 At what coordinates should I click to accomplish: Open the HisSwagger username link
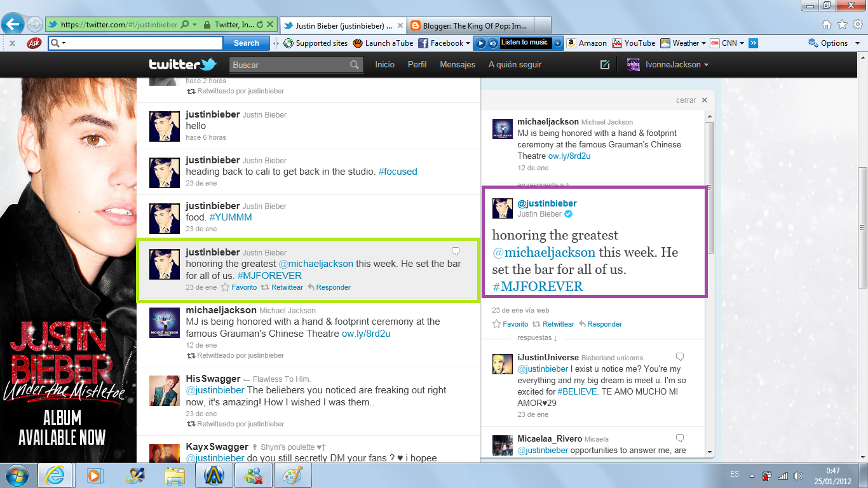213,379
